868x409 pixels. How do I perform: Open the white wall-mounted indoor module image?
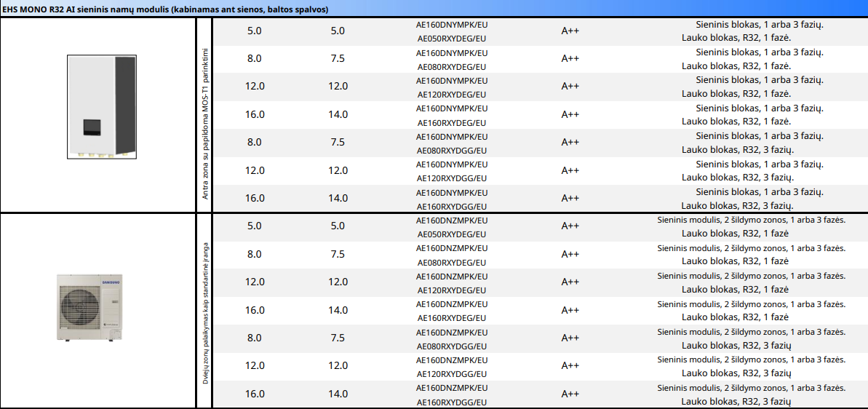pos(101,106)
